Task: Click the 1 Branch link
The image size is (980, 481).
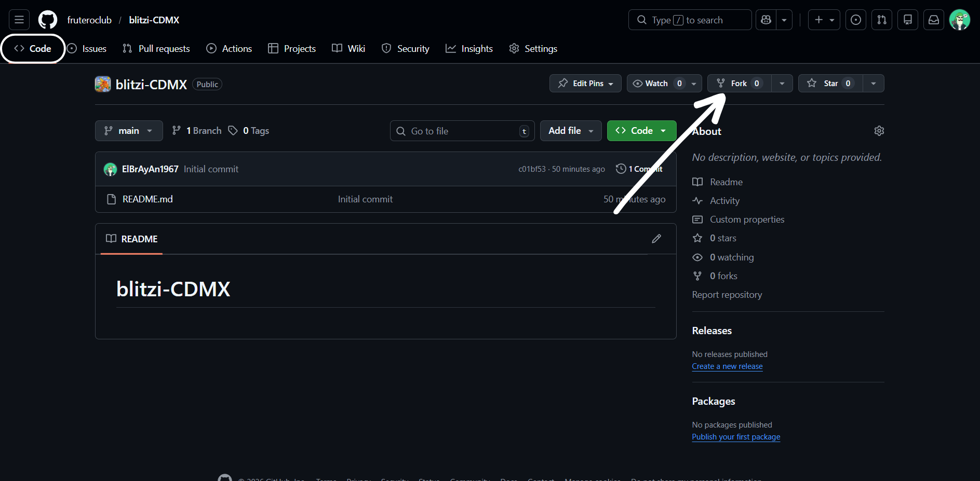Action: click(197, 131)
